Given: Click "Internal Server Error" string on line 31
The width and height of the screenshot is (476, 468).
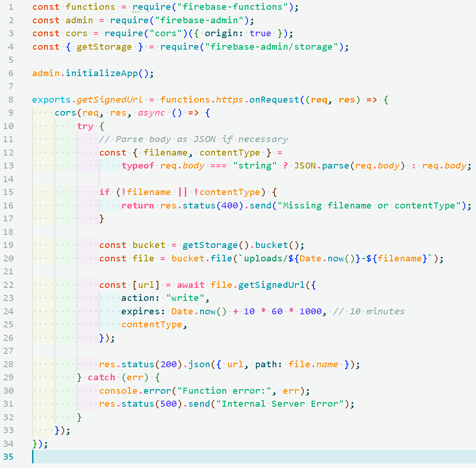Looking at the screenshot, I should [x=280, y=404].
